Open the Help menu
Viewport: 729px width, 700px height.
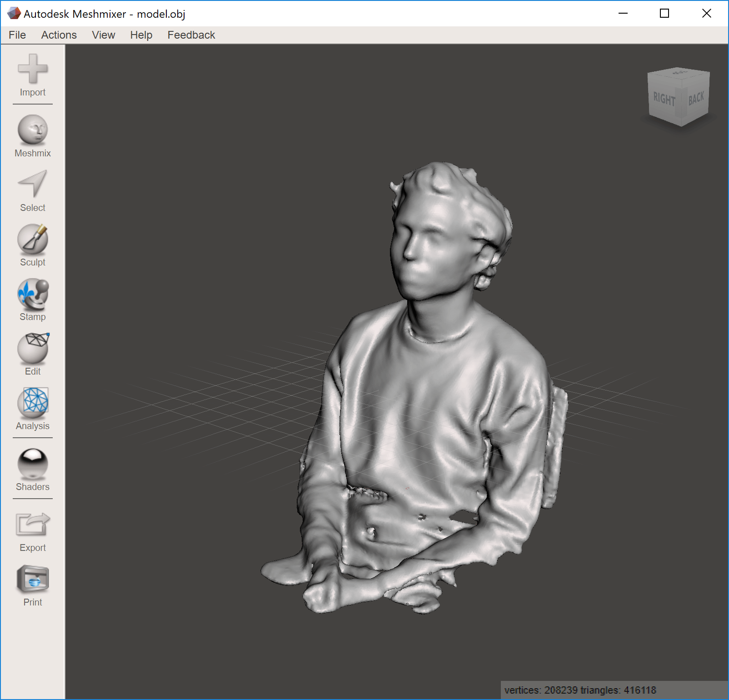click(141, 35)
